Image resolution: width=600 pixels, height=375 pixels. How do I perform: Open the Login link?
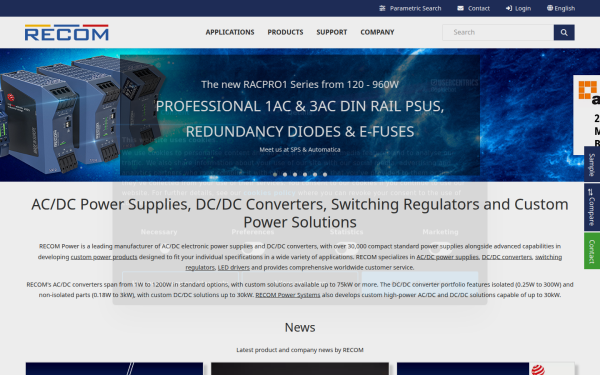click(x=518, y=8)
